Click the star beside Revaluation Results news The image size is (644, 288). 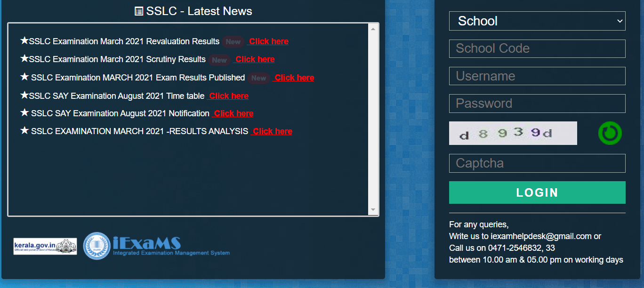pos(24,41)
